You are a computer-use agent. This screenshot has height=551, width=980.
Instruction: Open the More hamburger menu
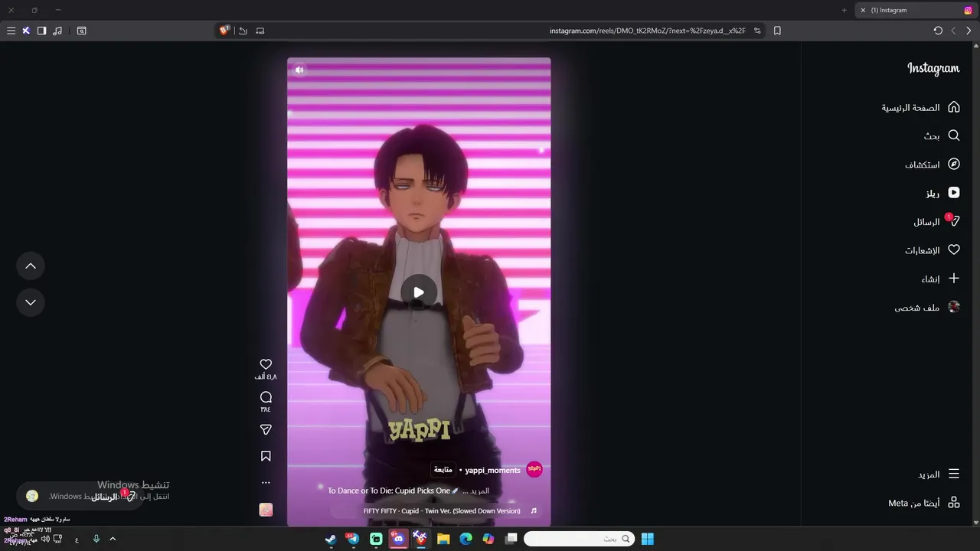click(939, 474)
